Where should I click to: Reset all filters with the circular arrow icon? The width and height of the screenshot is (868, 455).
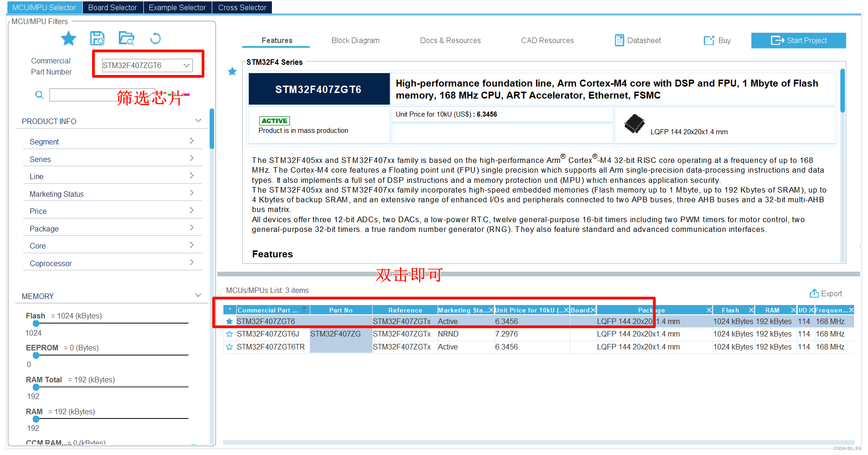click(155, 38)
